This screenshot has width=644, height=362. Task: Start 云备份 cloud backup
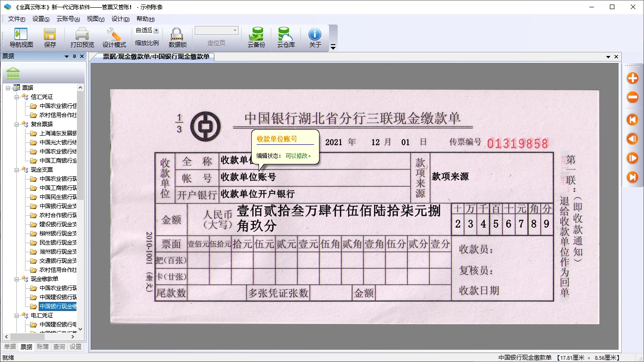(x=256, y=38)
